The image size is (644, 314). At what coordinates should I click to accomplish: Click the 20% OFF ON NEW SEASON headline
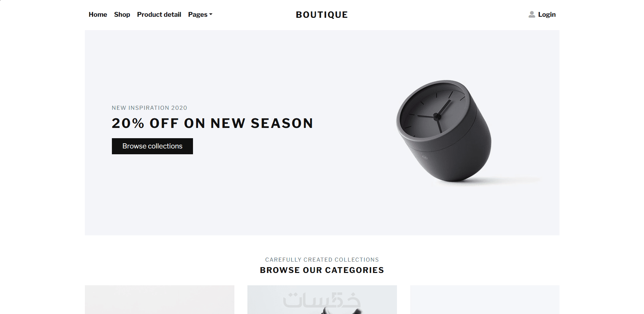(x=212, y=123)
